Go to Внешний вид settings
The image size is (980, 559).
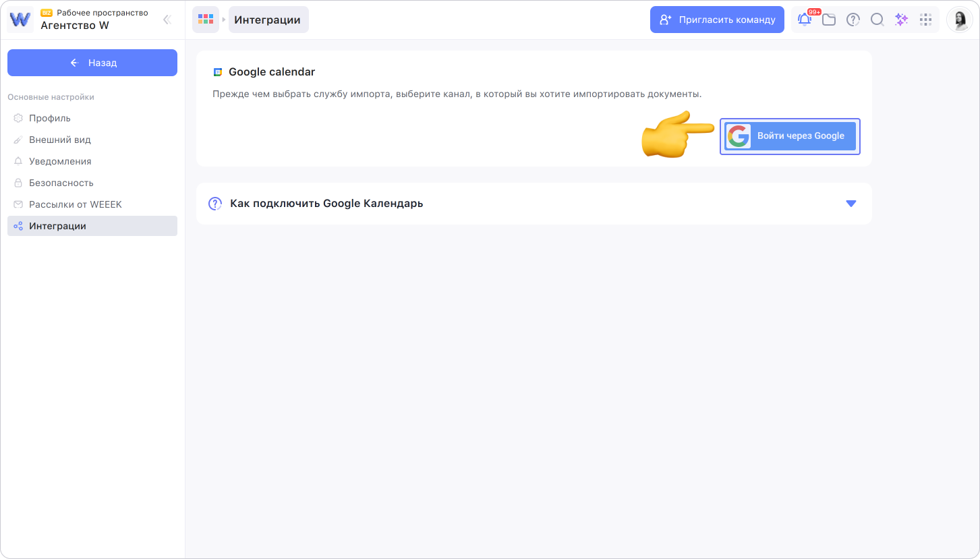[59, 140]
